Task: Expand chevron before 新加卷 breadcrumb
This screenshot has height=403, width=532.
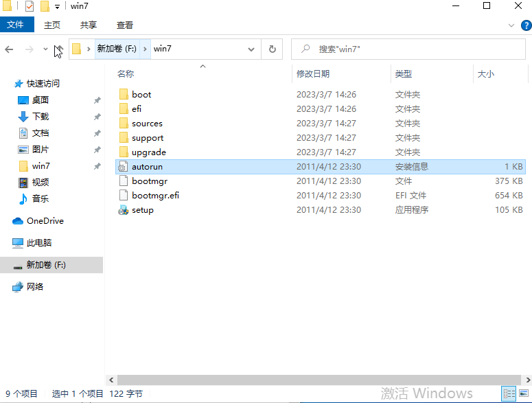Action: click(89, 49)
